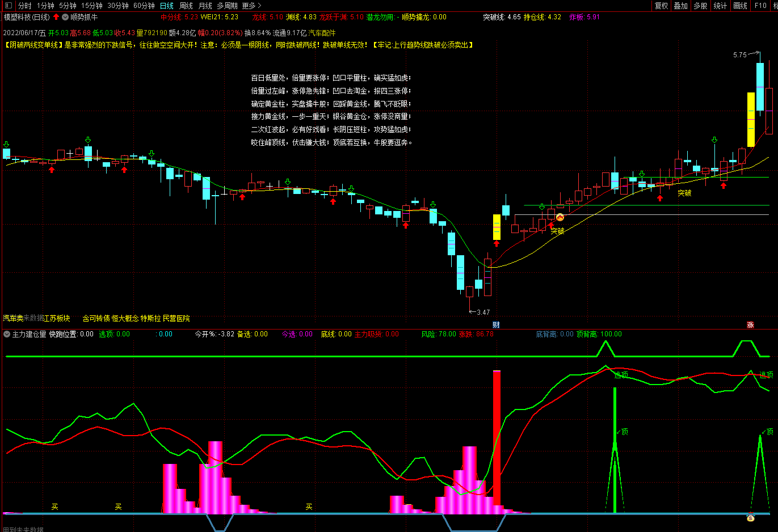Click the stock name 模塑科技(日线)
778x532 pixels.
pos(27,17)
